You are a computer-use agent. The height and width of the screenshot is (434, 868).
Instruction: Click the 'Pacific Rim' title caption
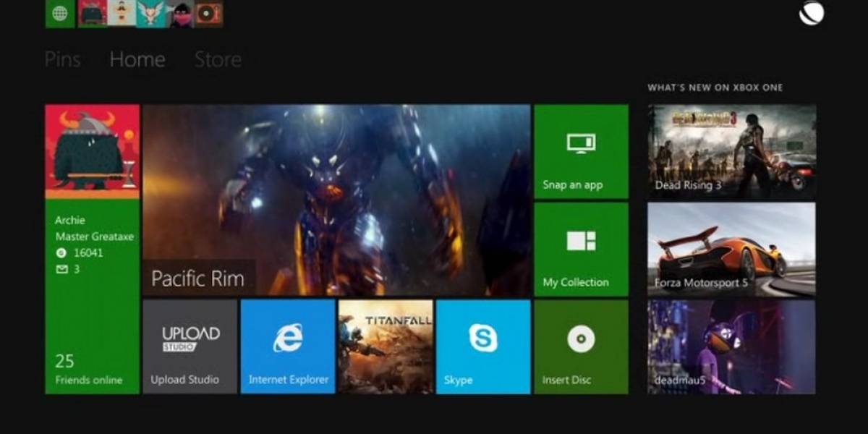point(197,279)
